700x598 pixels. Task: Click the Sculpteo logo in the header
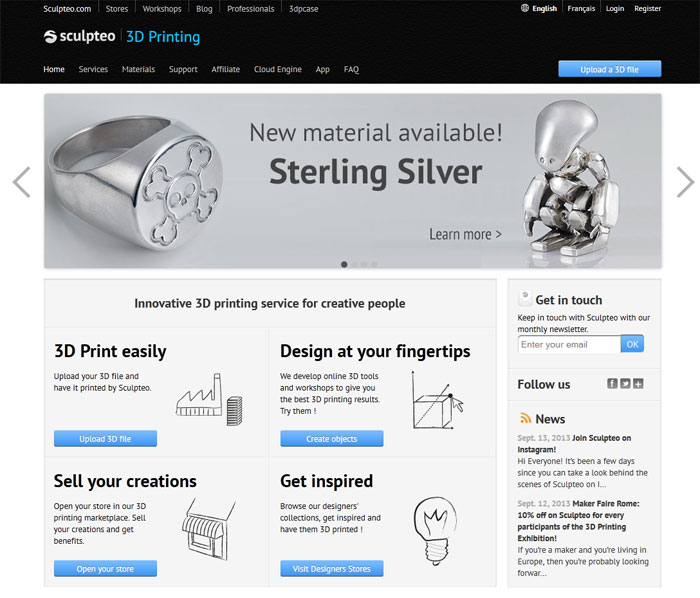click(x=81, y=37)
